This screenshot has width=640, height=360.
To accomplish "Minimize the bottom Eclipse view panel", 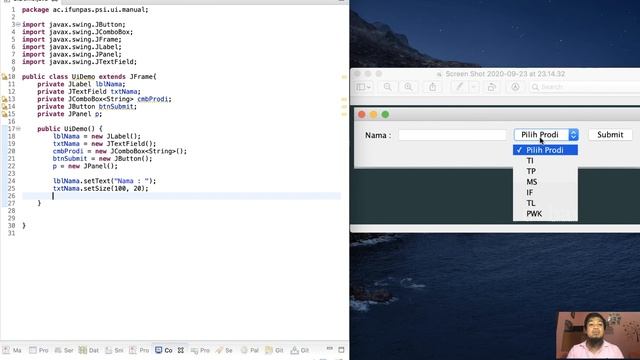I will 330,349.
